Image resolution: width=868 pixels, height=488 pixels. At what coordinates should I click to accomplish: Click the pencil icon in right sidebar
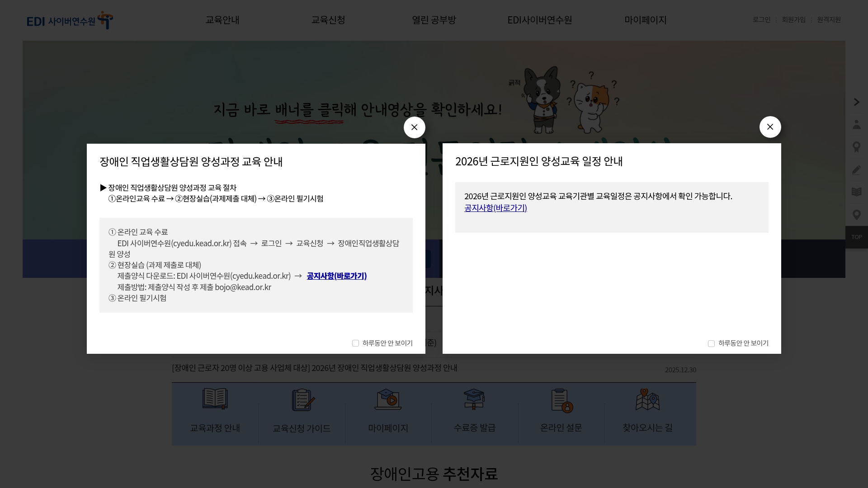pos(857,170)
